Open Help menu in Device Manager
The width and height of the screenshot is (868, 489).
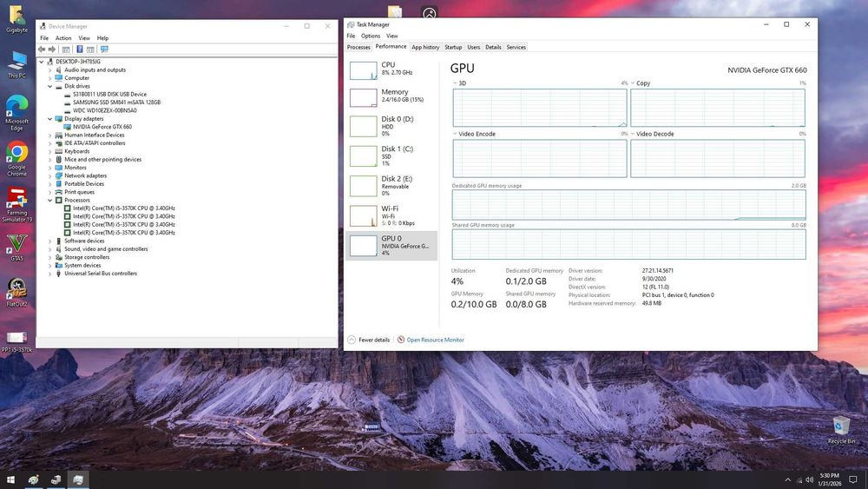tap(102, 38)
